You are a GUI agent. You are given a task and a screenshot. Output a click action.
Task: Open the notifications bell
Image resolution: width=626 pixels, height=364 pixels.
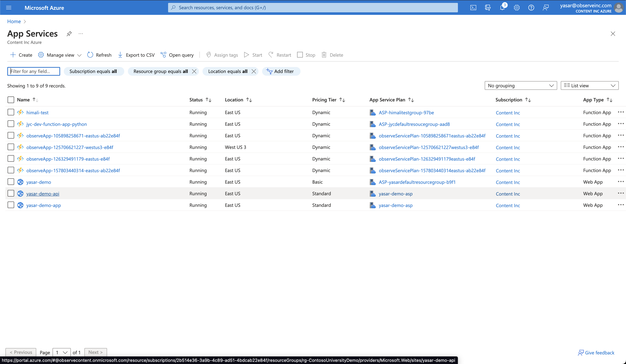[x=502, y=8]
